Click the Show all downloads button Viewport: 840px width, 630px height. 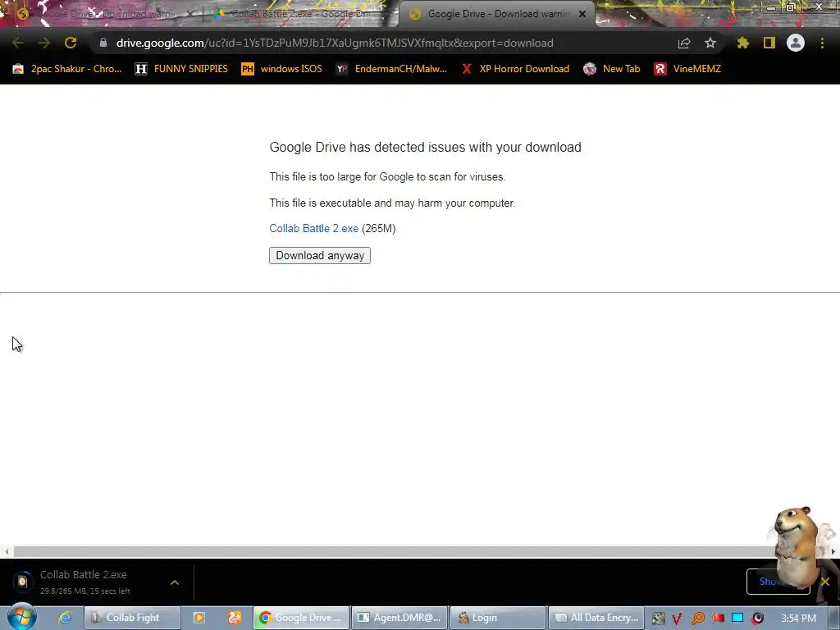pyautogui.click(x=778, y=582)
